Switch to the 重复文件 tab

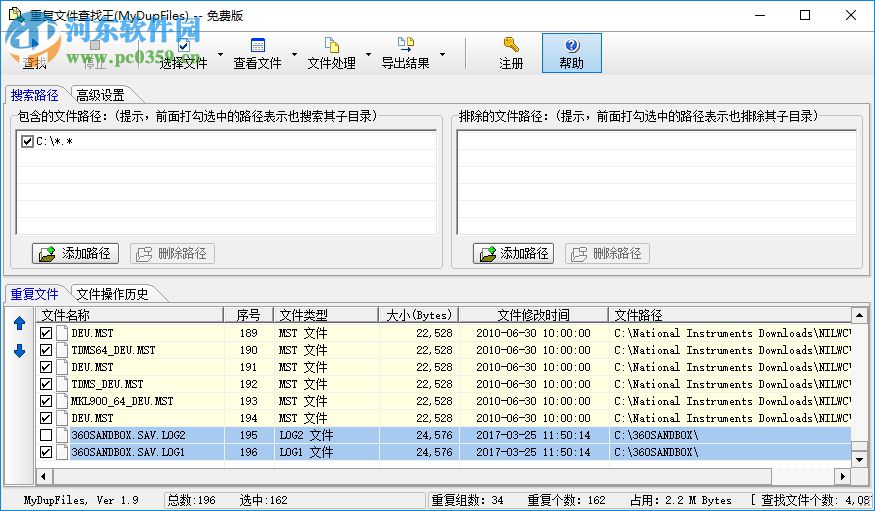(x=35, y=294)
